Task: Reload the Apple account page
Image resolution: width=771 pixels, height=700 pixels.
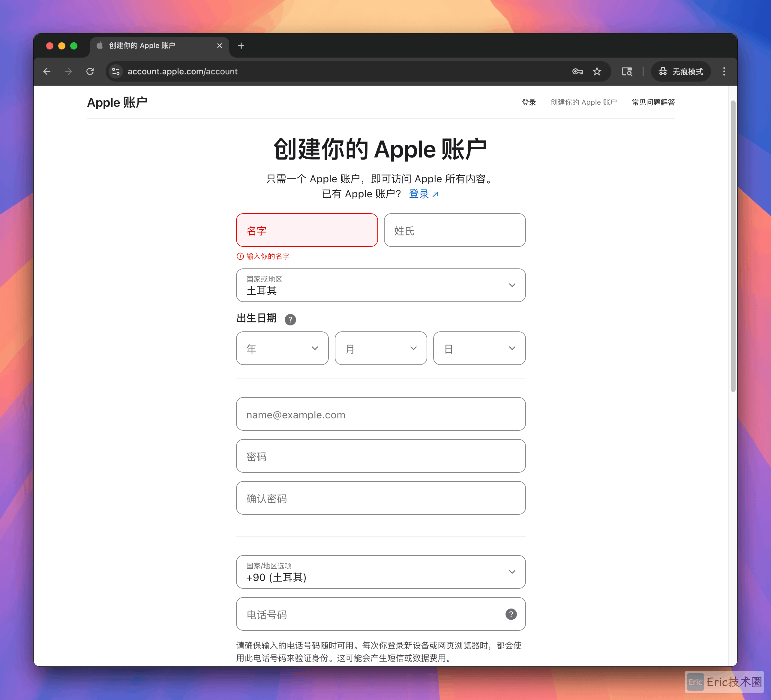Action: pyautogui.click(x=90, y=71)
